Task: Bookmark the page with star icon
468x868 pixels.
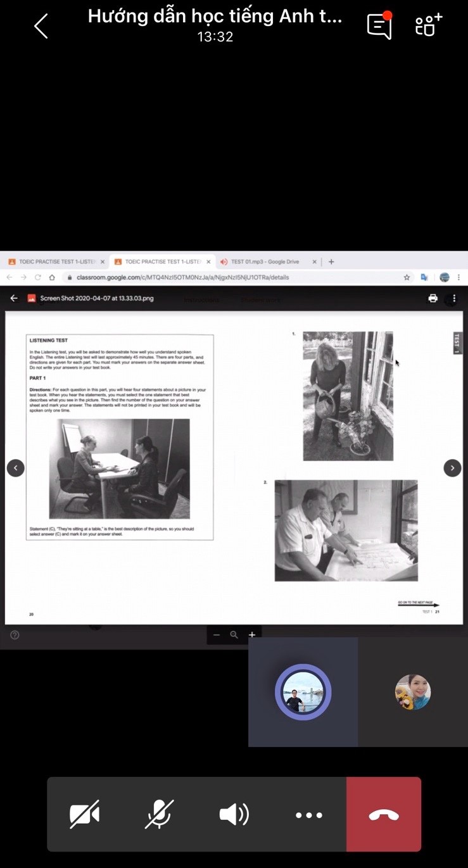Action: (407, 277)
